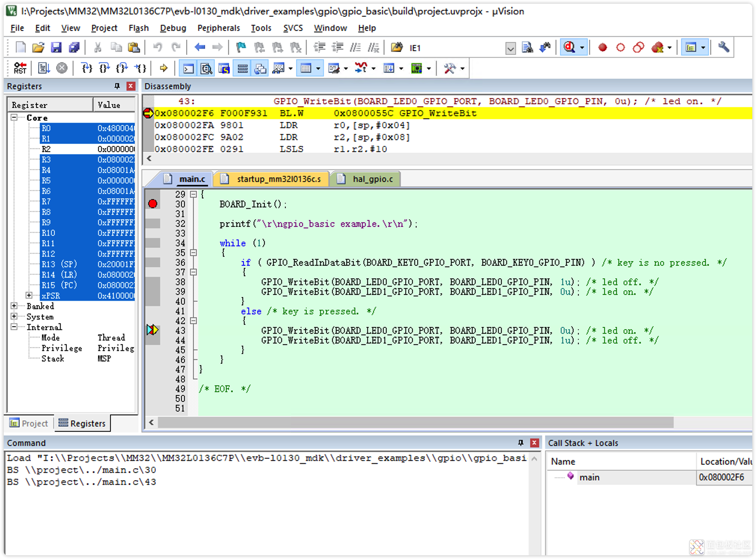Image resolution: width=756 pixels, height=559 pixels.
Task: Remove the breakpoint on line 30
Action: click(153, 204)
